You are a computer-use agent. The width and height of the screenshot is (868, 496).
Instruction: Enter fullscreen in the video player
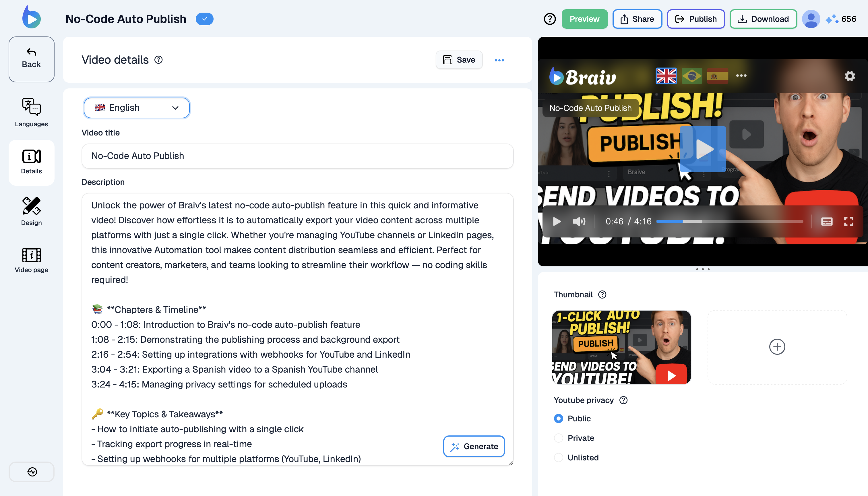[x=848, y=221]
